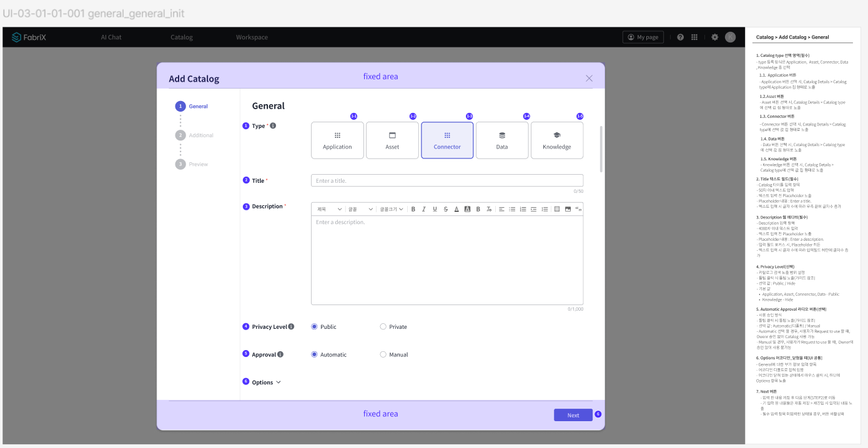The width and height of the screenshot is (868, 448).
Task: Go to the General step
Action: click(192, 106)
